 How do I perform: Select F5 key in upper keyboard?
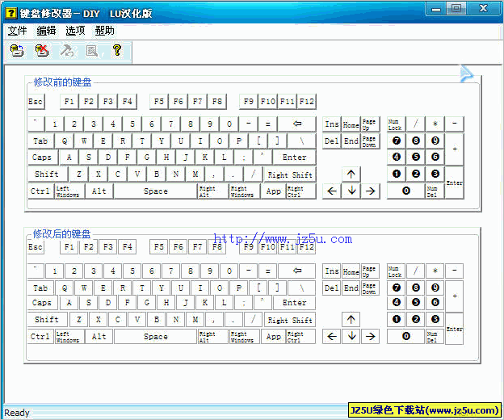click(159, 102)
